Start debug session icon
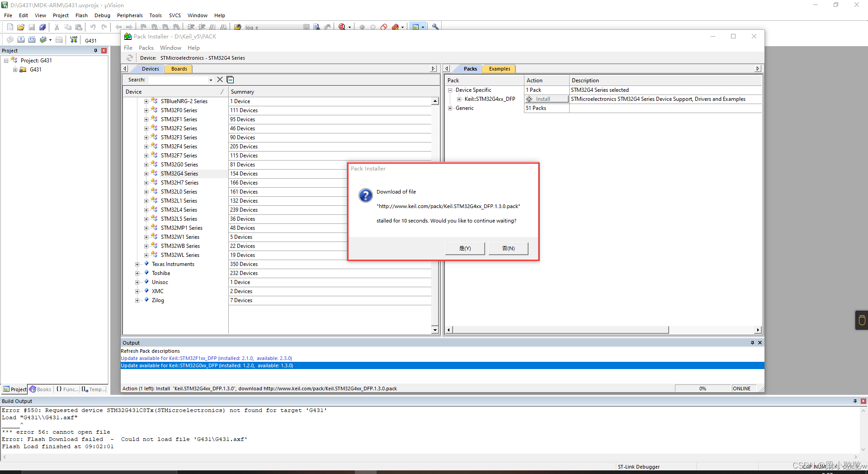 [x=342, y=27]
